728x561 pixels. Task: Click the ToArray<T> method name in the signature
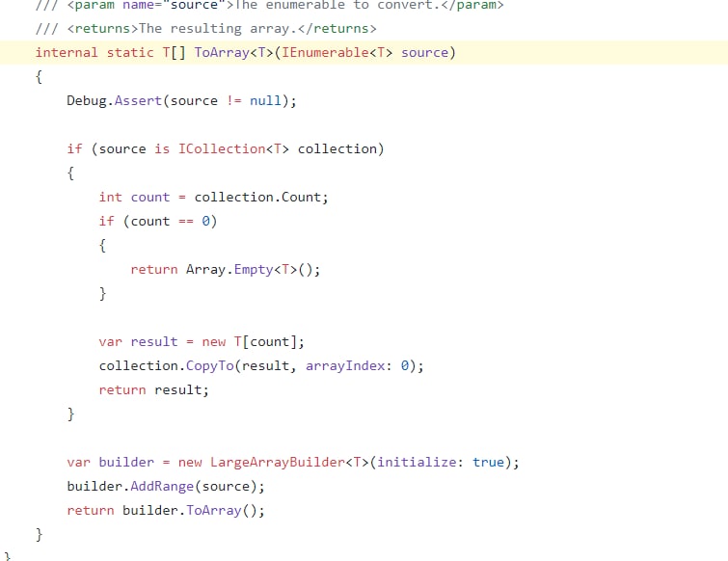[x=233, y=52]
